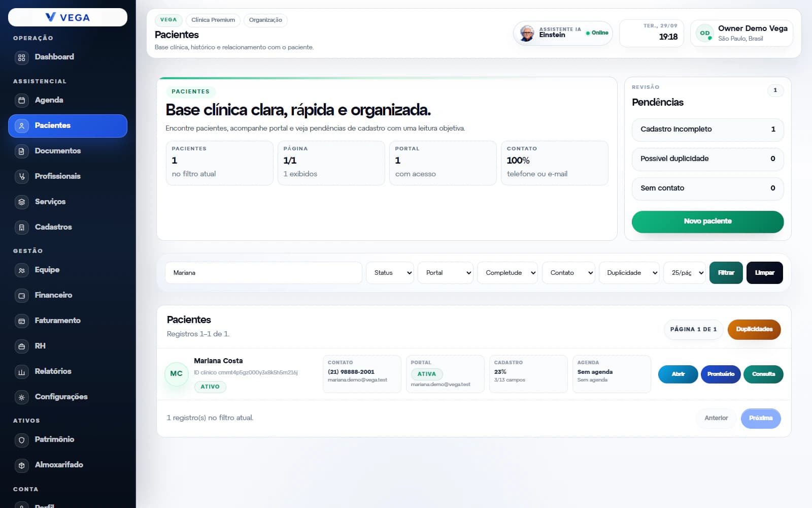This screenshot has width=812, height=508.
Task: Start a Consulta for Mariana Costa
Action: point(763,374)
